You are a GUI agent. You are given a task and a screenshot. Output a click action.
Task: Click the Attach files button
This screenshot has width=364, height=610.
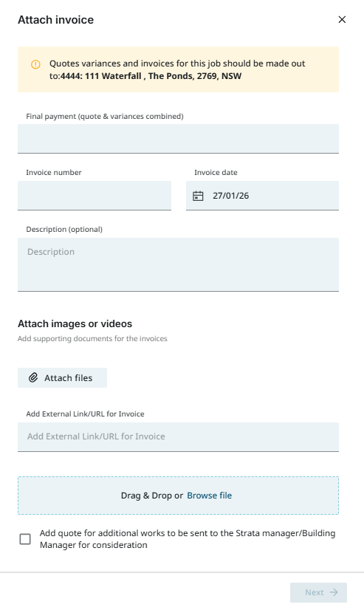[62, 378]
